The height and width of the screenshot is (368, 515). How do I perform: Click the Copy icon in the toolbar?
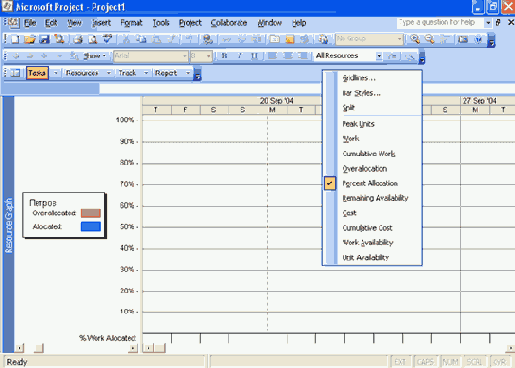141,39
